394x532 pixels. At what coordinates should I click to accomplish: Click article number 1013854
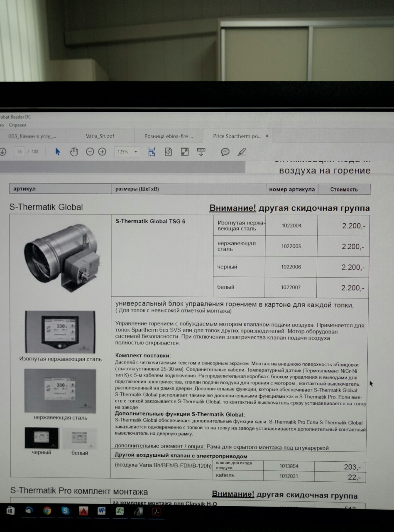pos(289,466)
